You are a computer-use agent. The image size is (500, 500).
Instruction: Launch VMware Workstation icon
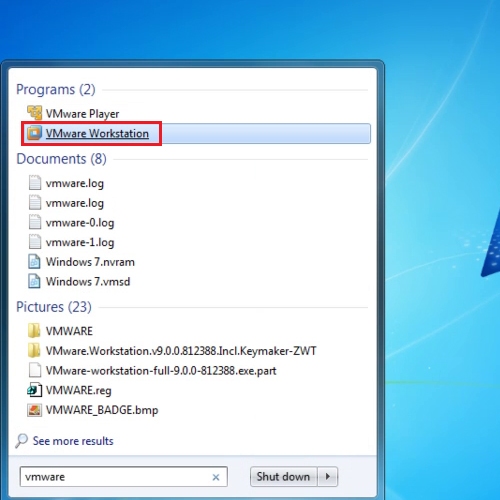[34, 133]
